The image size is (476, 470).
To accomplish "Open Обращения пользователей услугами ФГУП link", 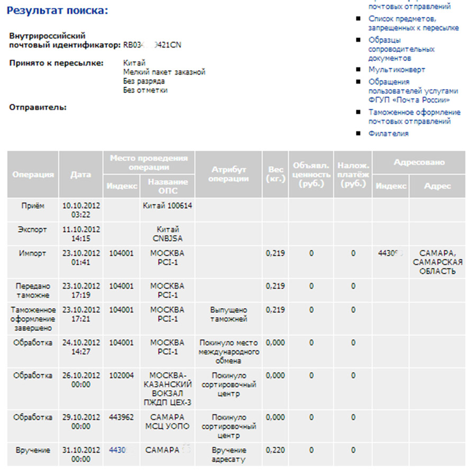I will [x=413, y=91].
